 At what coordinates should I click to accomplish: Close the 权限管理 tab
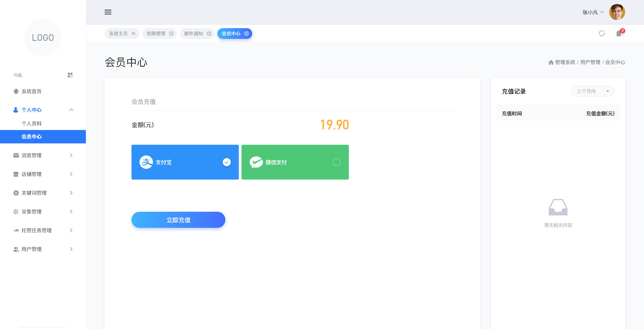click(171, 34)
